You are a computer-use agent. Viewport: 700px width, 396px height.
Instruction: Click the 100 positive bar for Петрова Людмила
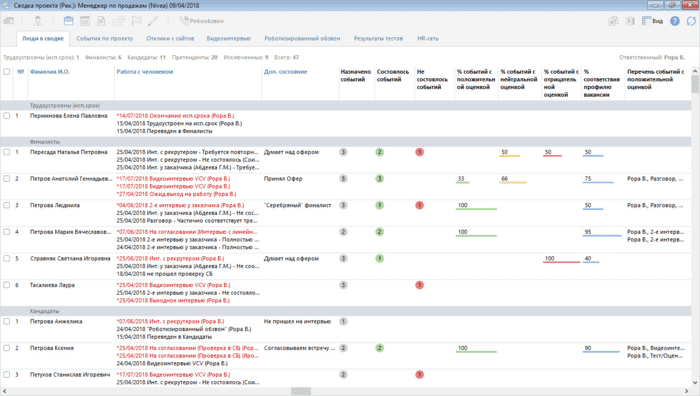[x=476, y=206]
